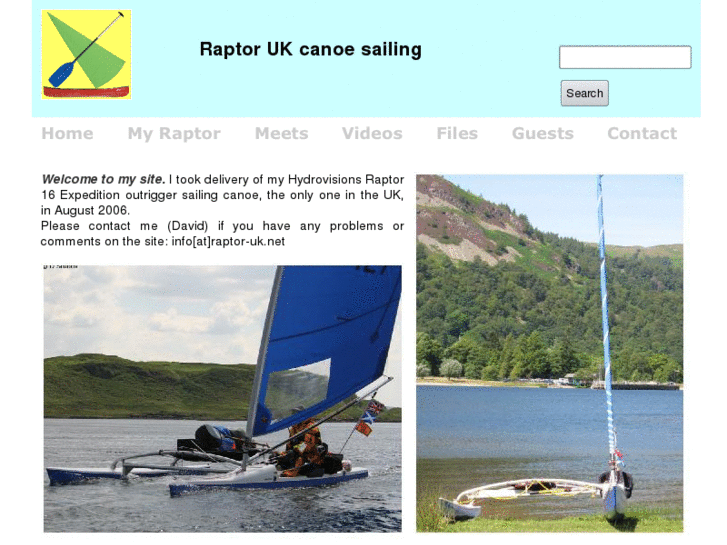Visit the Guests page
Image resolution: width=727 pixels, height=545 pixels.
click(x=542, y=134)
